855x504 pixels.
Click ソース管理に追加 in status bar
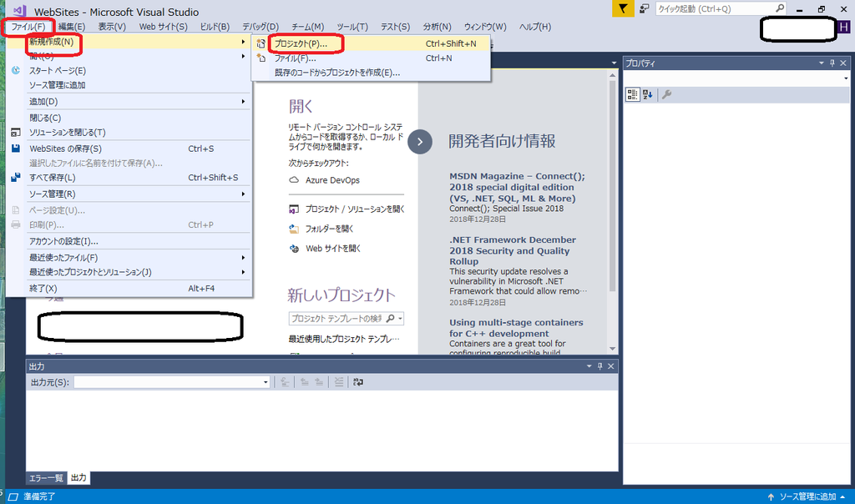point(807,497)
